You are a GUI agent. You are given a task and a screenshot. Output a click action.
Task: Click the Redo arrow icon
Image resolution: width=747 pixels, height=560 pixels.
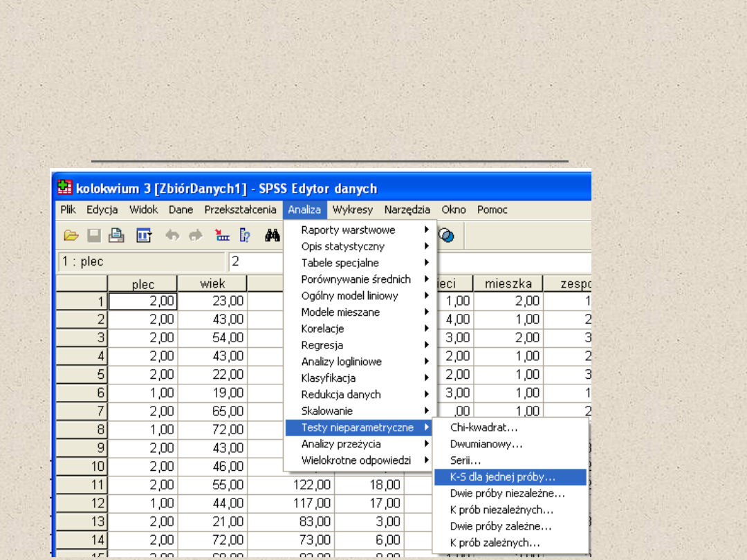(196, 236)
